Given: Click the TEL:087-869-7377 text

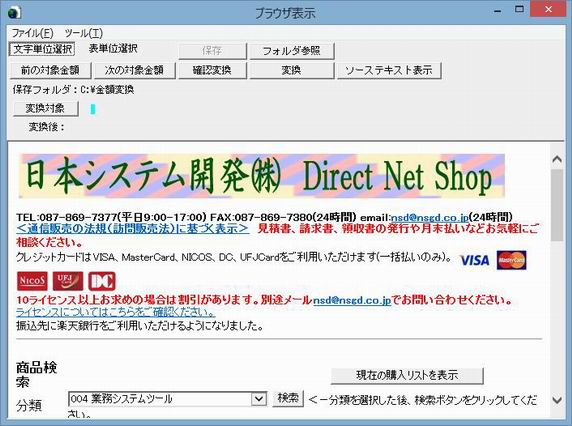Looking at the screenshot, I should (67, 217).
